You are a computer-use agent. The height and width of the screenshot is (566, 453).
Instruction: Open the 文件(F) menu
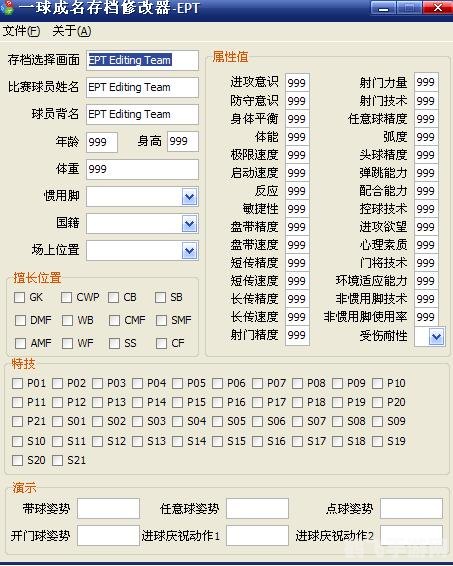pos(22,31)
